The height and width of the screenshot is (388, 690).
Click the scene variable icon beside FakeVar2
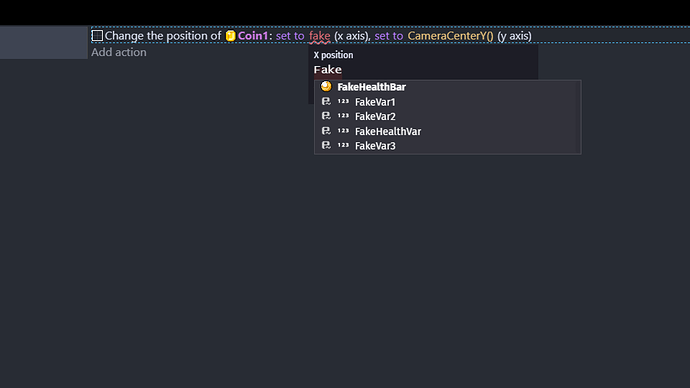(x=326, y=116)
